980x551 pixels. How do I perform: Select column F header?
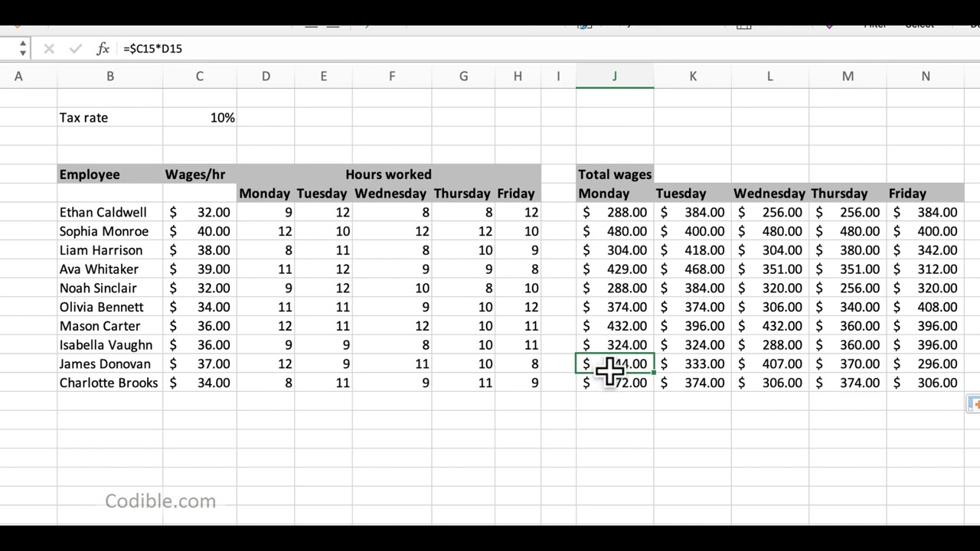392,77
